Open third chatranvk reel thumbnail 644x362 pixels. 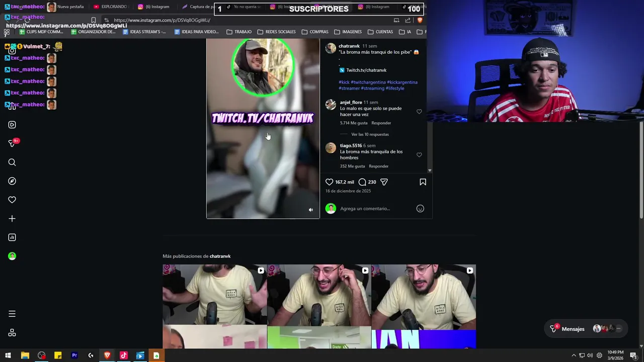(424, 306)
